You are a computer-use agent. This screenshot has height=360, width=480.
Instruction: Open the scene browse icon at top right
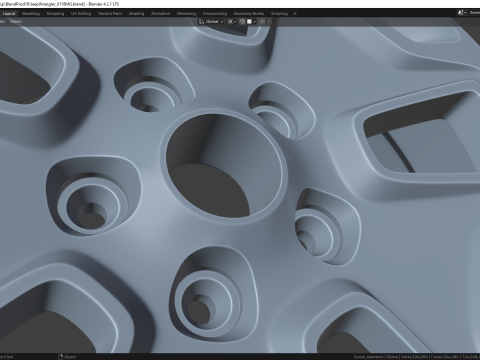[x=462, y=13]
